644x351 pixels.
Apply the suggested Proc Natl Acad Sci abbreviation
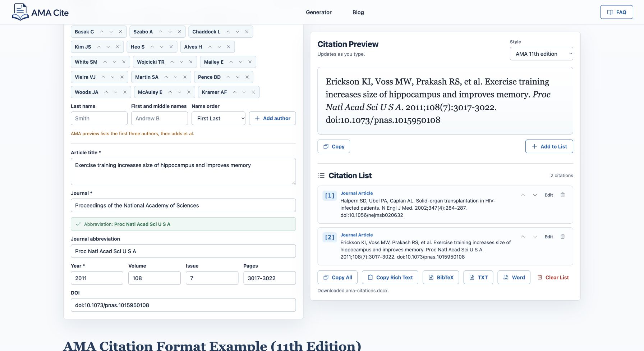click(183, 224)
